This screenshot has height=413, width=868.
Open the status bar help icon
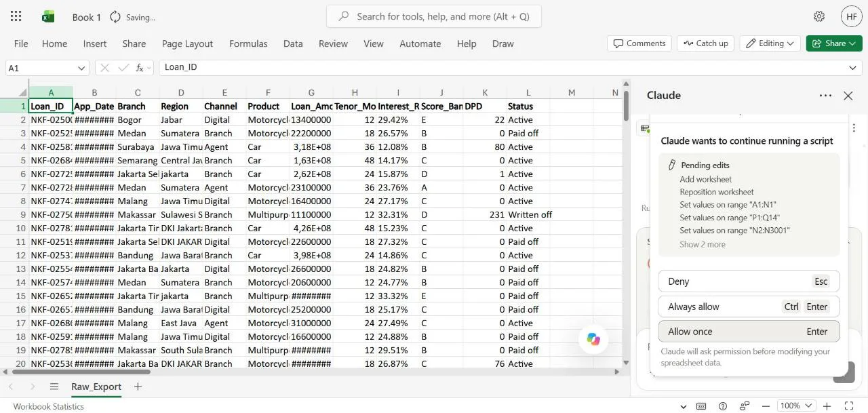(x=723, y=406)
